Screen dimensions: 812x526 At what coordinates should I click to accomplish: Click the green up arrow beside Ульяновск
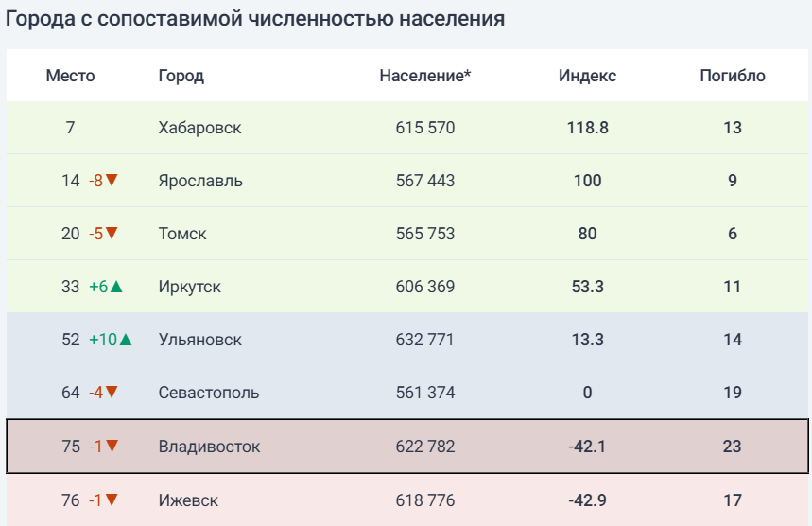tap(126, 340)
